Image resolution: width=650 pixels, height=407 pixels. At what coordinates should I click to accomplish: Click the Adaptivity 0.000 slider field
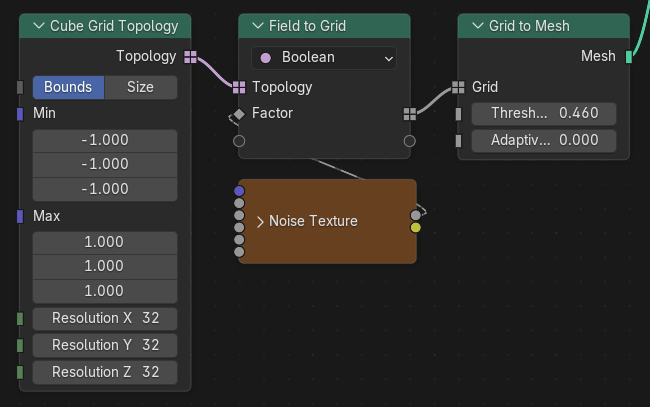click(x=543, y=141)
